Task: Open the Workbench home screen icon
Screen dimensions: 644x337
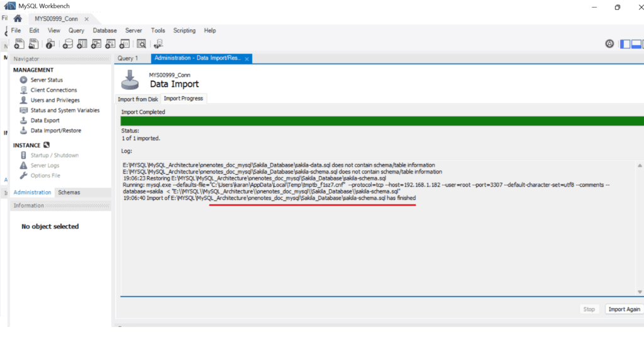Action: (x=18, y=18)
